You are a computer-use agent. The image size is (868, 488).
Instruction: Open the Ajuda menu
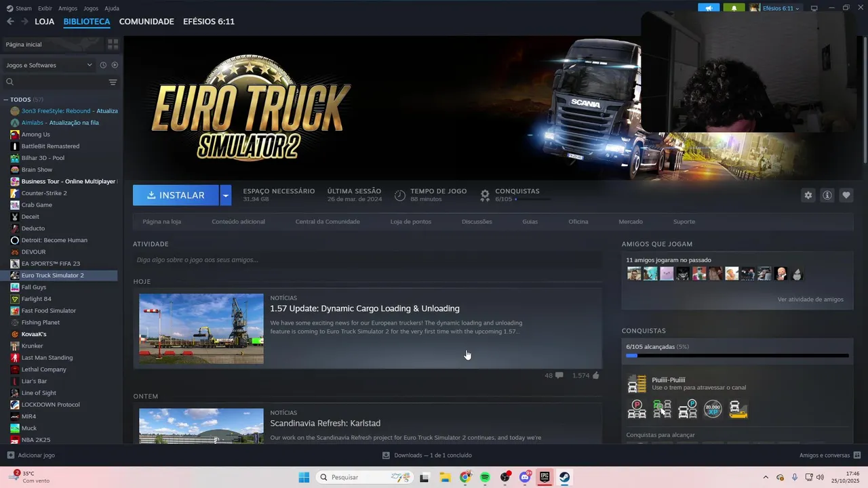(x=112, y=8)
